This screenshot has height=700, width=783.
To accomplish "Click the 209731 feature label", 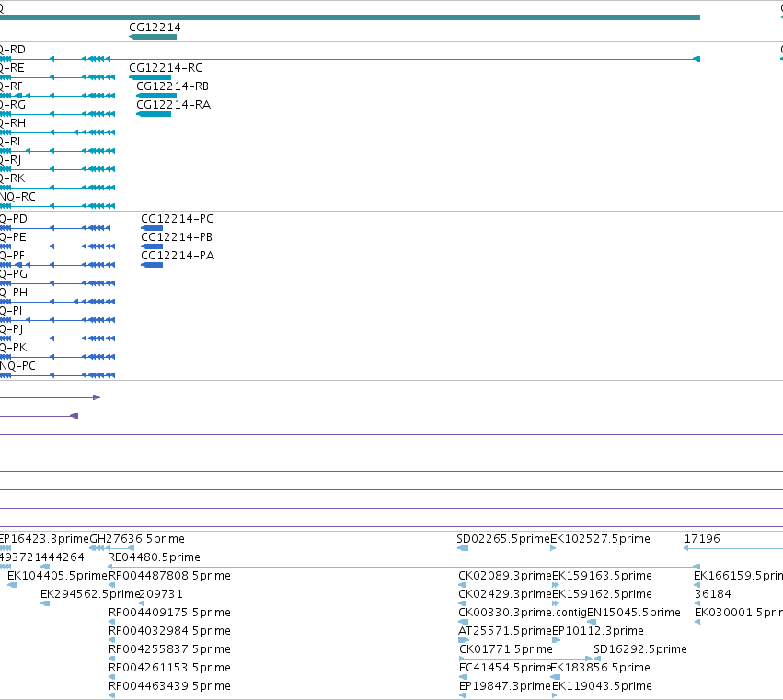I will [x=161, y=594].
